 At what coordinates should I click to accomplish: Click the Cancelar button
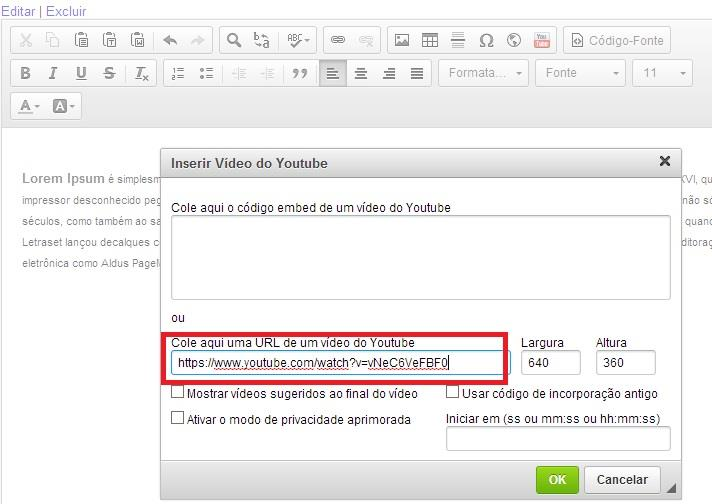(x=622, y=480)
